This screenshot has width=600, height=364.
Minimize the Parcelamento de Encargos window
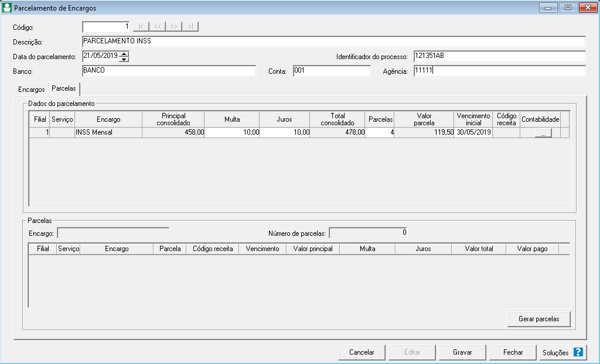tap(548, 8)
